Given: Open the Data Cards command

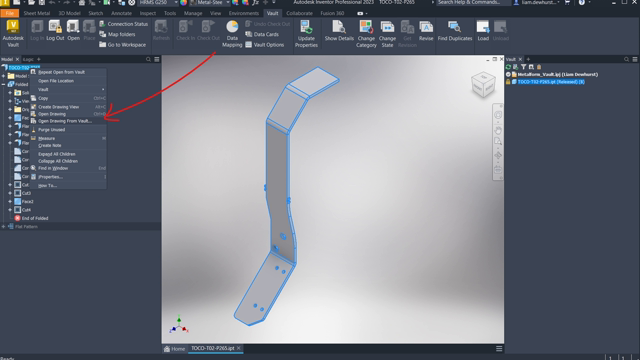Looking at the screenshot, I should tap(262, 34).
